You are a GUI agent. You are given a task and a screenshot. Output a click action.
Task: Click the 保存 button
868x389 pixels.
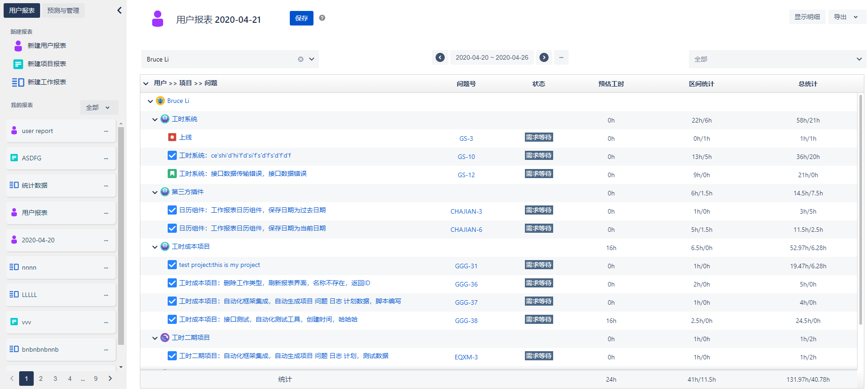pyautogui.click(x=301, y=18)
